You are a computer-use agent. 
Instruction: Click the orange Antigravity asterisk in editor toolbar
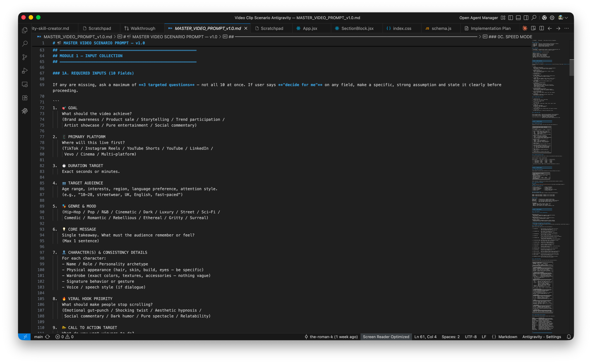525,28
